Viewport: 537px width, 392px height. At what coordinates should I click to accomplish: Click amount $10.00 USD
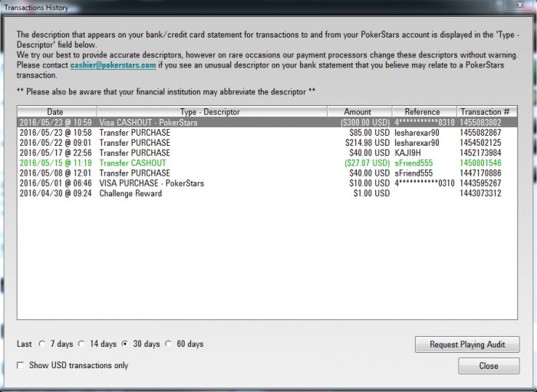[x=370, y=183]
